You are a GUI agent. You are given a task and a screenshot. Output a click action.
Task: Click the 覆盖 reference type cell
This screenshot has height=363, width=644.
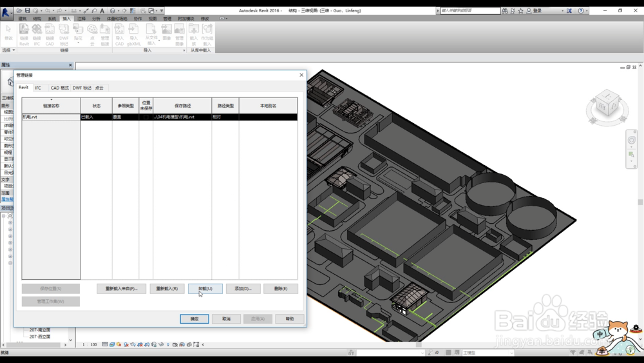(126, 117)
